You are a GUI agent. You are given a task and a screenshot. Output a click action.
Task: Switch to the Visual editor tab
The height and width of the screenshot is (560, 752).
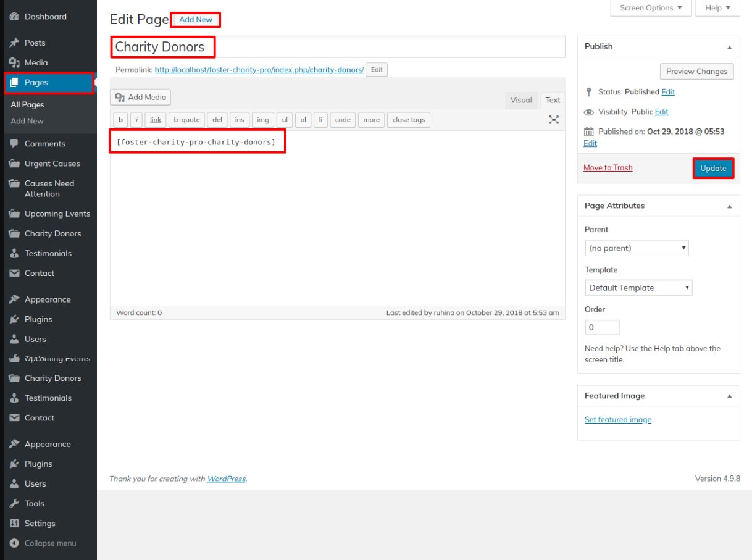click(x=521, y=100)
